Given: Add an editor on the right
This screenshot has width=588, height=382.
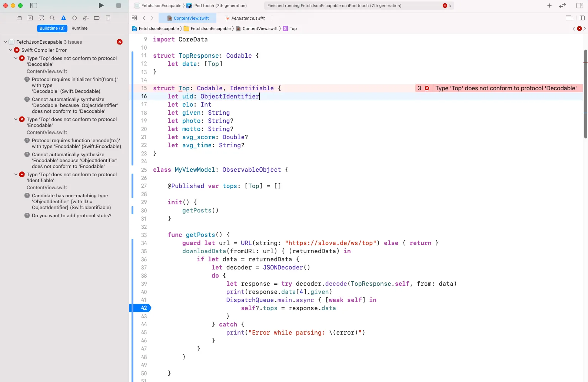Looking at the screenshot, I should [582, 18].
